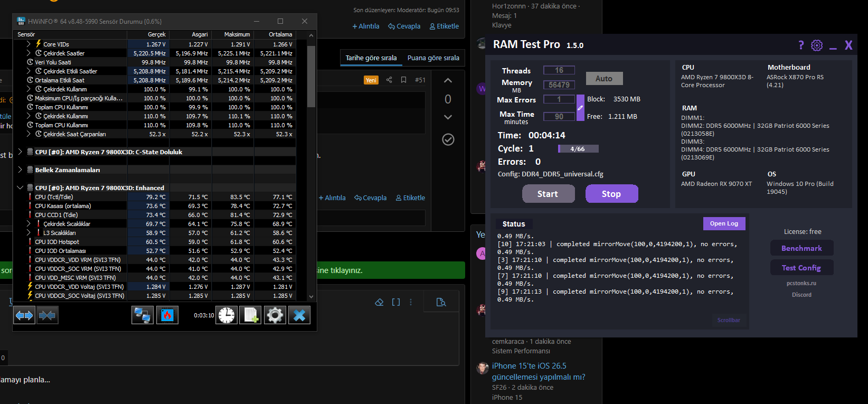Click the Benchmark button
This screenshot has width=868, height=404.
(x=801, y=248)
